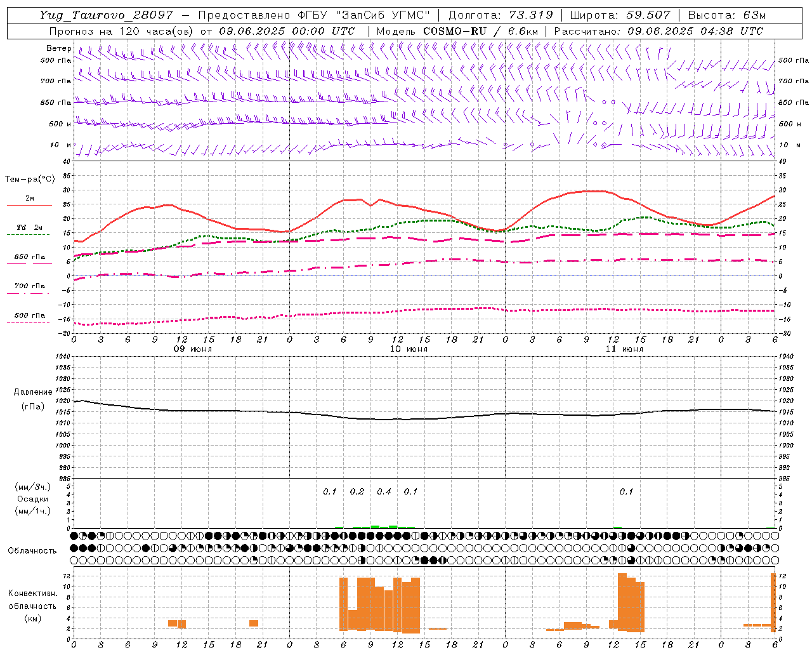Image resolution: width=812 pixels, height=650 pixels.
Task: Click the Широта: 59.507 value
Action: point(620,15)
